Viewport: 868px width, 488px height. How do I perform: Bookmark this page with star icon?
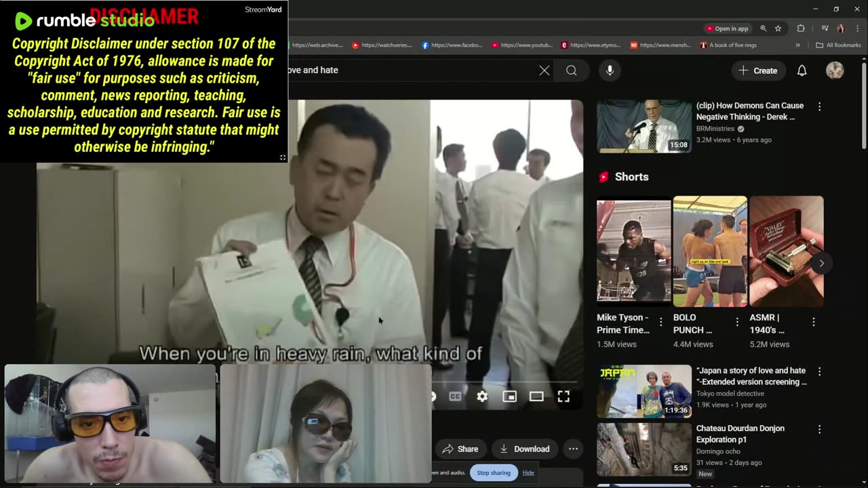[778, 28]
